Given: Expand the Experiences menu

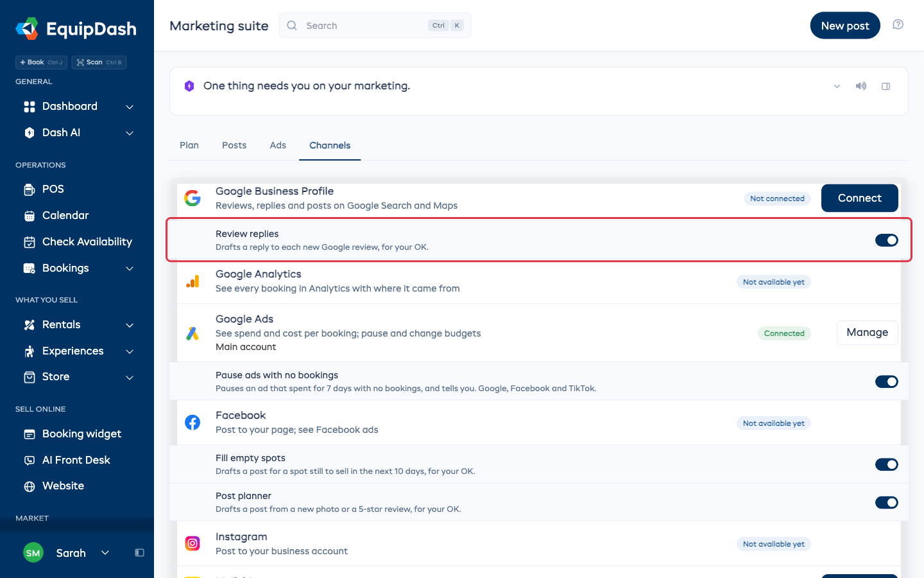Looking at the screenshot, I should point(130,351).
